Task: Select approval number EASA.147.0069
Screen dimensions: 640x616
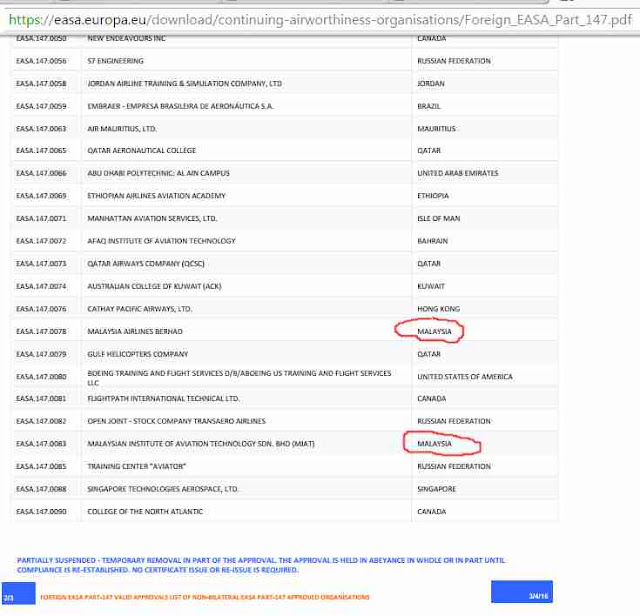Action: tap(41, 196)
